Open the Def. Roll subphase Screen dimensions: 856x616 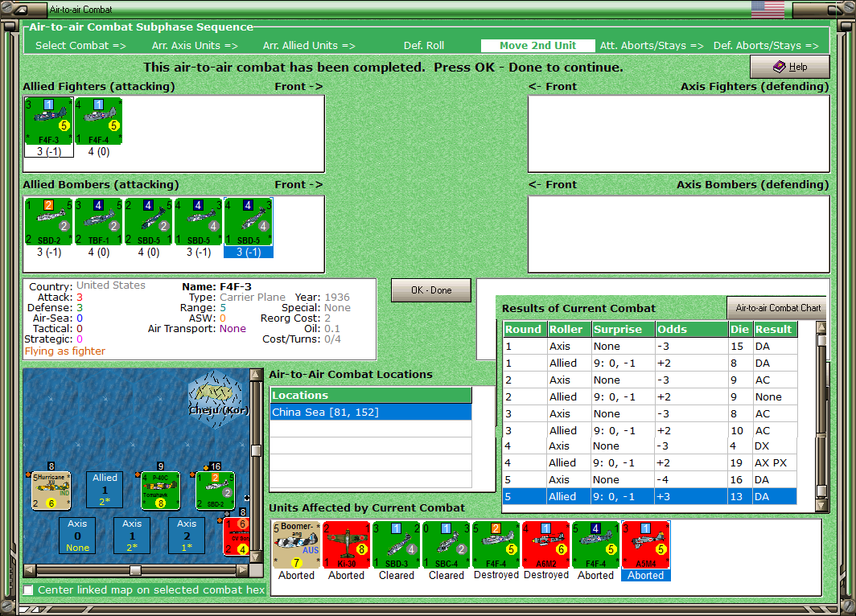point(424,46)
